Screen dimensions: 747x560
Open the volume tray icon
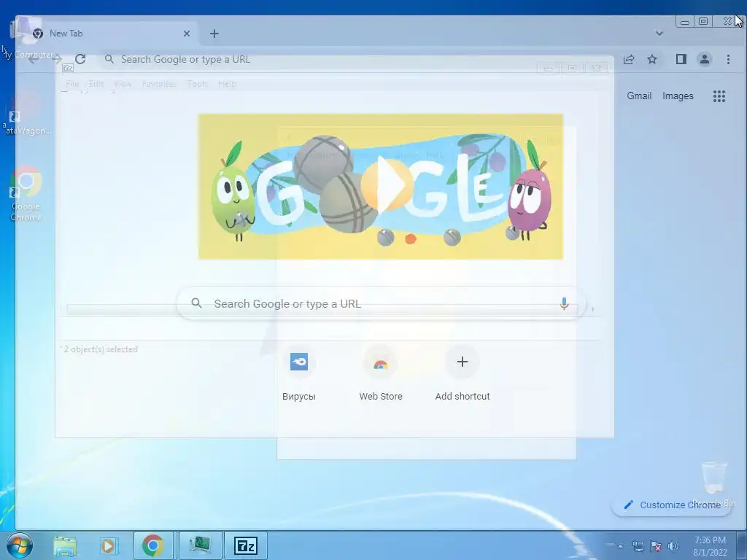point(673,546)
